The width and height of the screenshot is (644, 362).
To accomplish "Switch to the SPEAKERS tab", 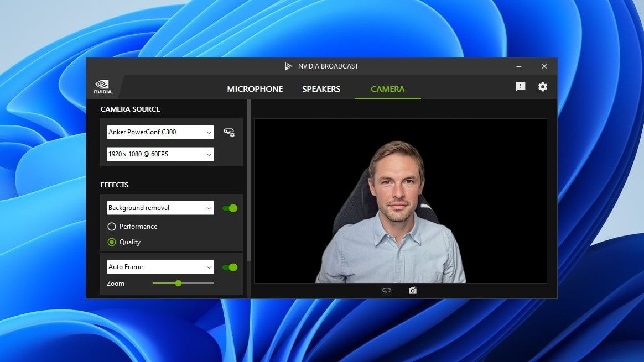I will (x=321, y=88).
